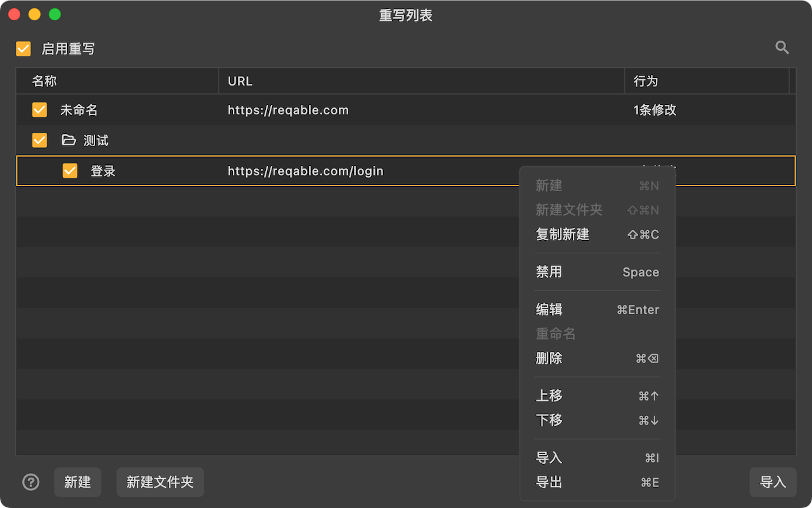This screenshot has width=812, height=508.
Task: Click the URL column header
Action: point(422,81)
